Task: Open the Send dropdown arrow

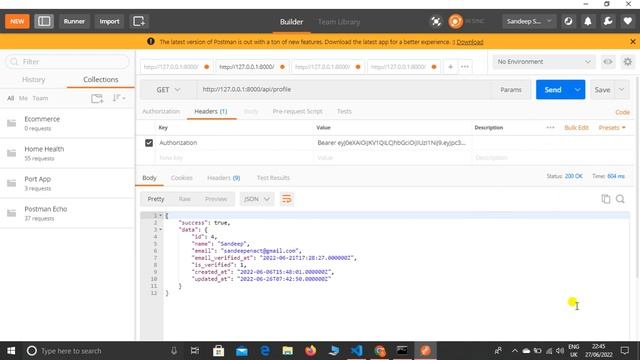Action: point(578,89)
